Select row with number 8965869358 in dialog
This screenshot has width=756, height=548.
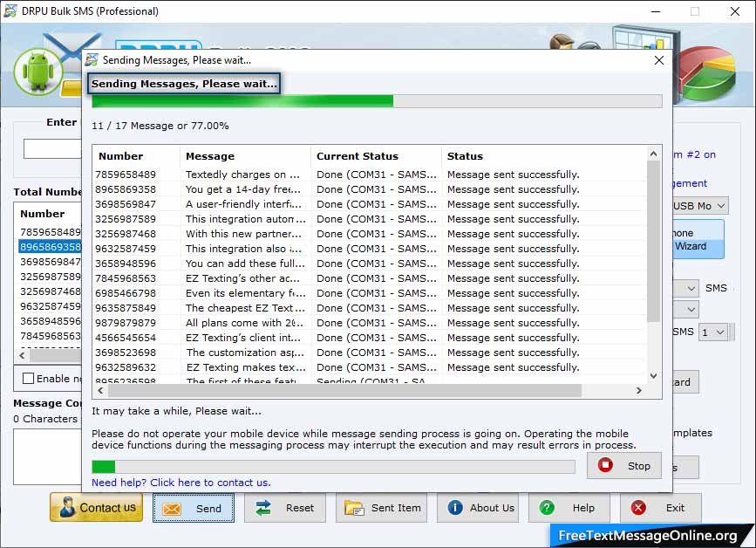click(370, 189)
